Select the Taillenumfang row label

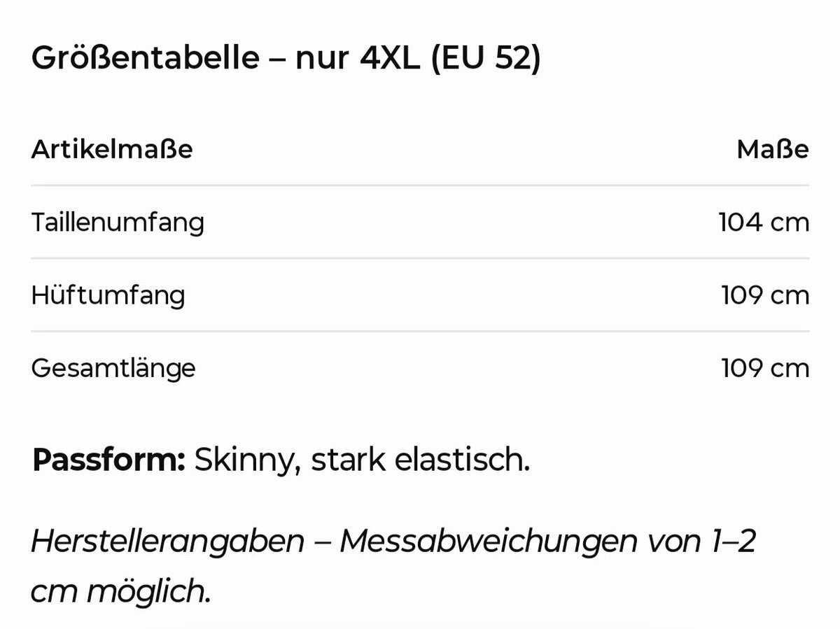point(118,222)
